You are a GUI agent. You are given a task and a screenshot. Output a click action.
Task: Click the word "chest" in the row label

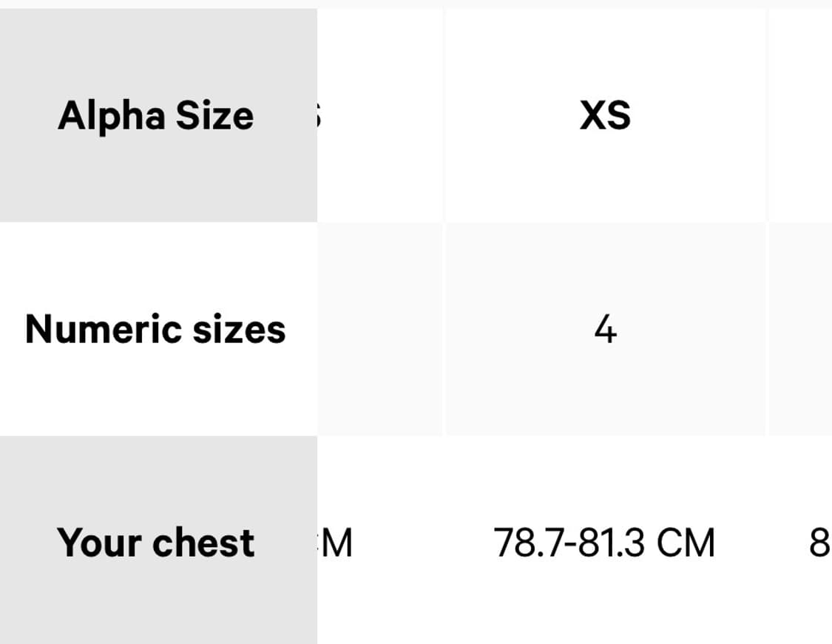(203, 542)
